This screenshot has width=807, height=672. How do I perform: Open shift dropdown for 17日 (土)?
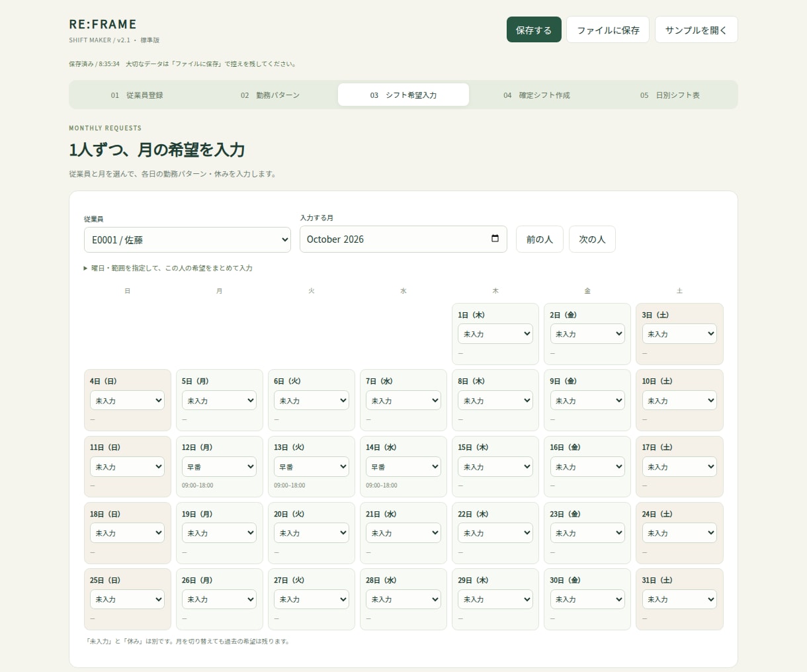point(679,467)
